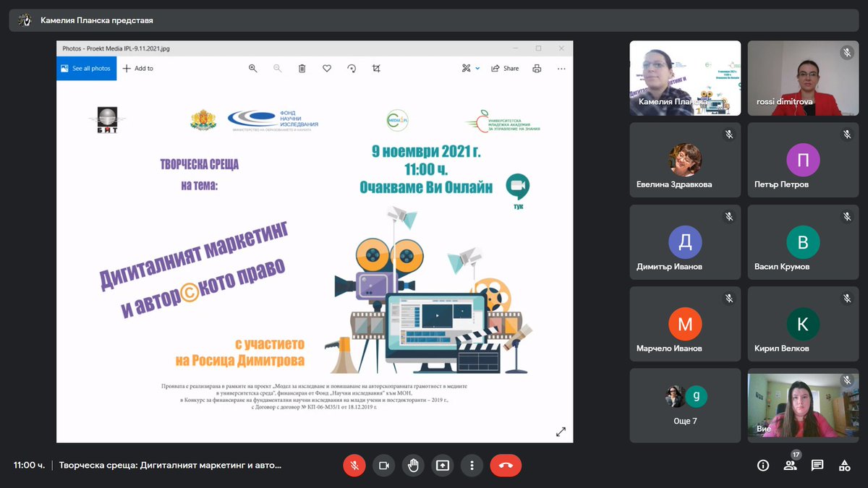Mark the photo as favorite with the heart
This screenshot has width=868, height=488.
pos(327,68)
